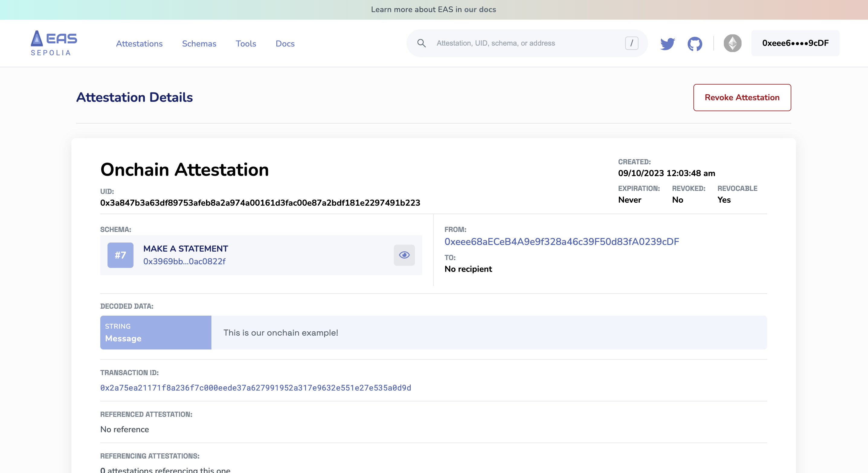Open the Attestations navigation item

139,43
